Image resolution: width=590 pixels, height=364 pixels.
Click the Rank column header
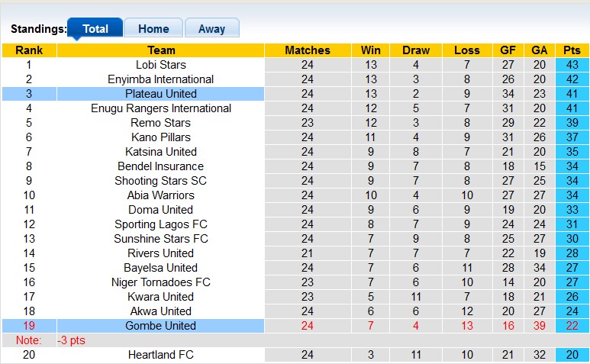pyautogui.click(x=29, y=50)
